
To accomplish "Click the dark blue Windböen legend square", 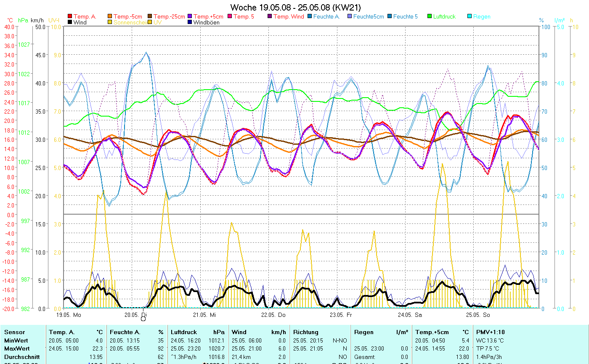I will tap(190, 22).
